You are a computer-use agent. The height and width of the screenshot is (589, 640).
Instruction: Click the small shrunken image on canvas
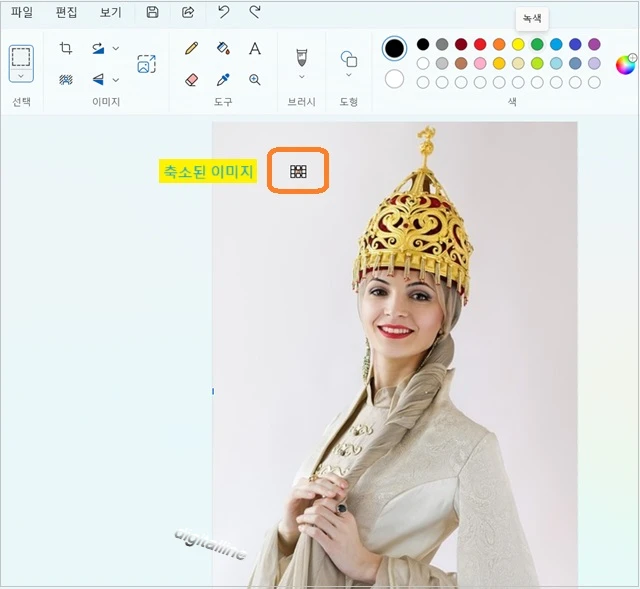click(298, 171)
